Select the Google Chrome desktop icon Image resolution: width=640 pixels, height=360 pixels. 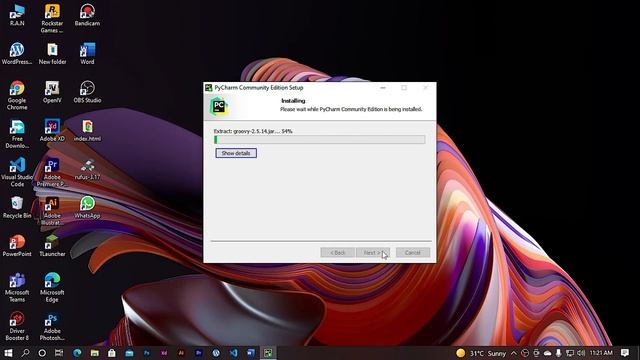click(17, 95)
